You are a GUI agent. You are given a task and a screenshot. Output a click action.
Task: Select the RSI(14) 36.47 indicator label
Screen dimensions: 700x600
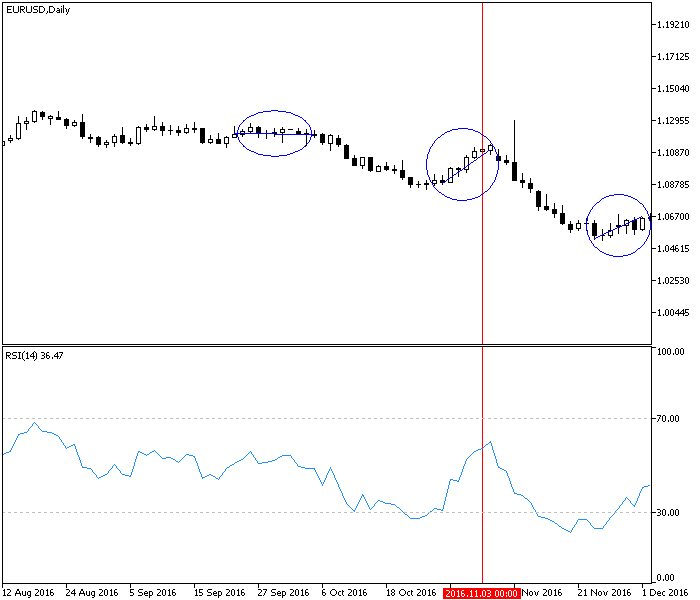click(x=37, y=356)
